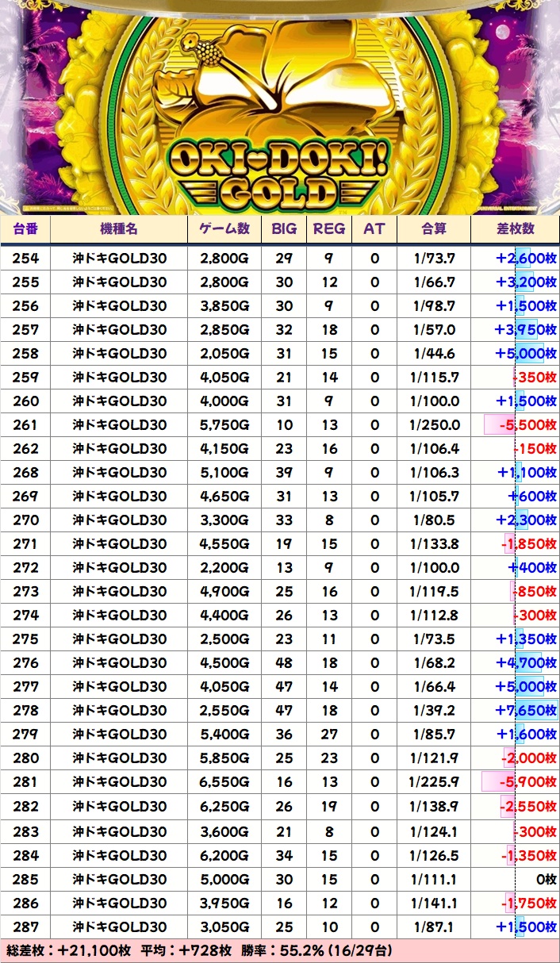Click the 機種名 column header

pyautogui.click(x=119, y=229)
